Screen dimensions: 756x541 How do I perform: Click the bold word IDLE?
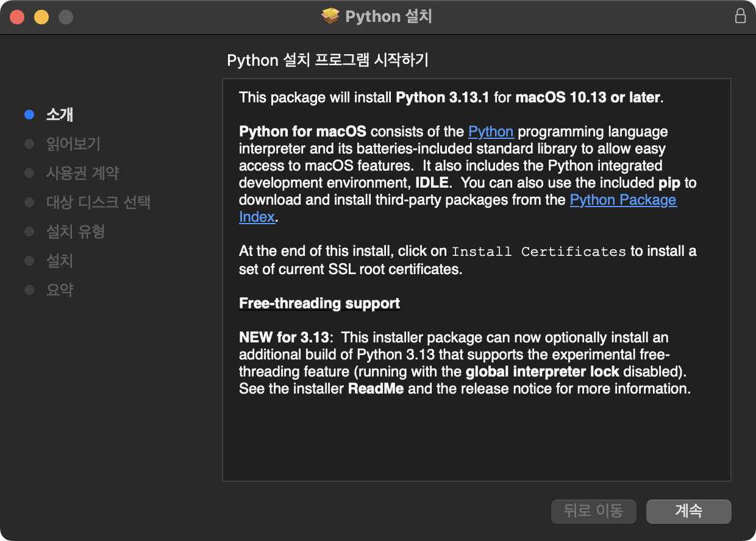[432, 183]
